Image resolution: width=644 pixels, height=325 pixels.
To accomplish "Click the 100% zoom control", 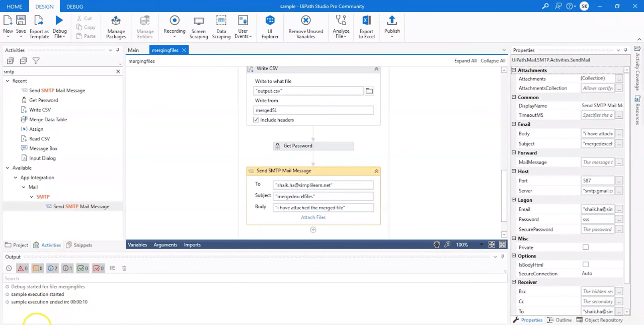I will (x=461, y=245).
